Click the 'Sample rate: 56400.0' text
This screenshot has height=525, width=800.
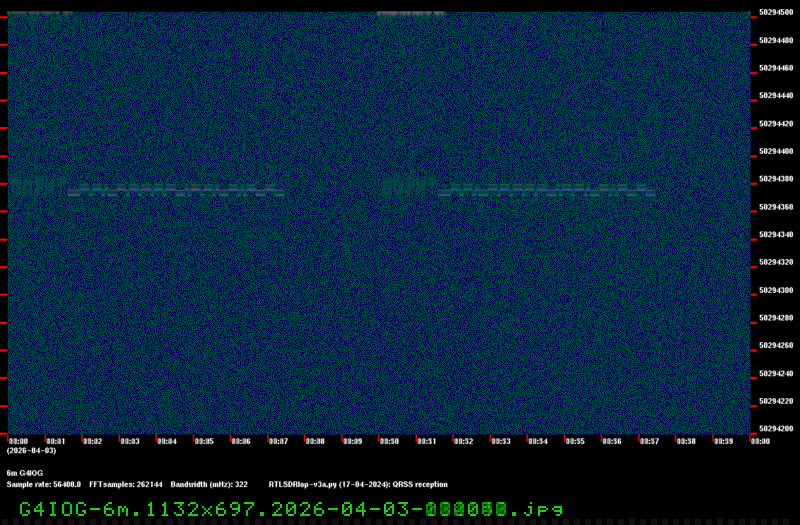click(44, 484)
